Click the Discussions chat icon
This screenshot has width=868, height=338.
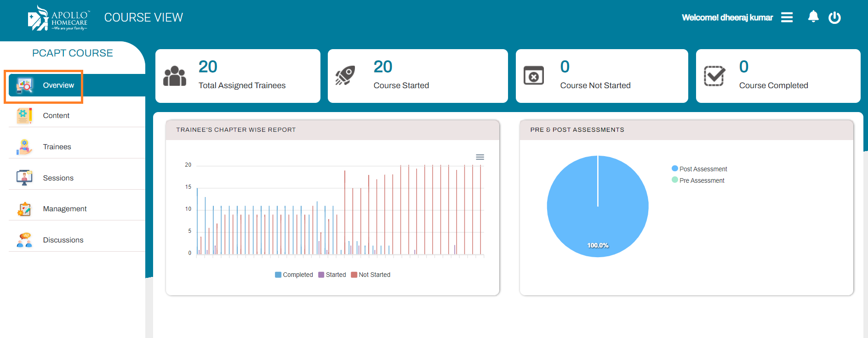24,240
